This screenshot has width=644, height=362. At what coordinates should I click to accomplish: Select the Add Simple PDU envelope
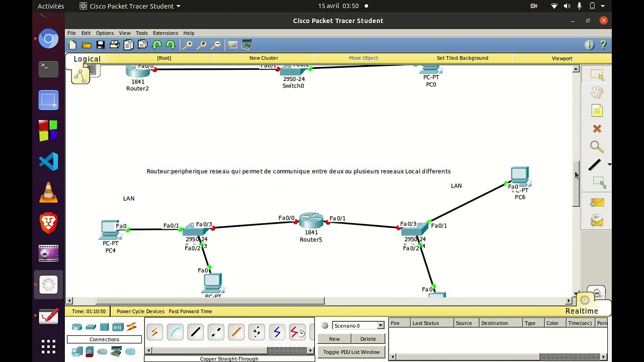click(597, 203)
